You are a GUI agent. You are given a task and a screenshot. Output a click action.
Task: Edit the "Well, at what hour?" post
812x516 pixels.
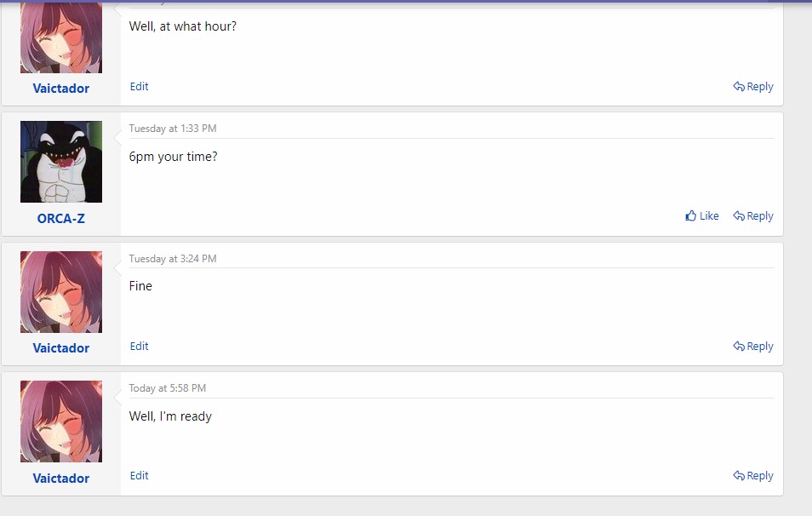140,87
